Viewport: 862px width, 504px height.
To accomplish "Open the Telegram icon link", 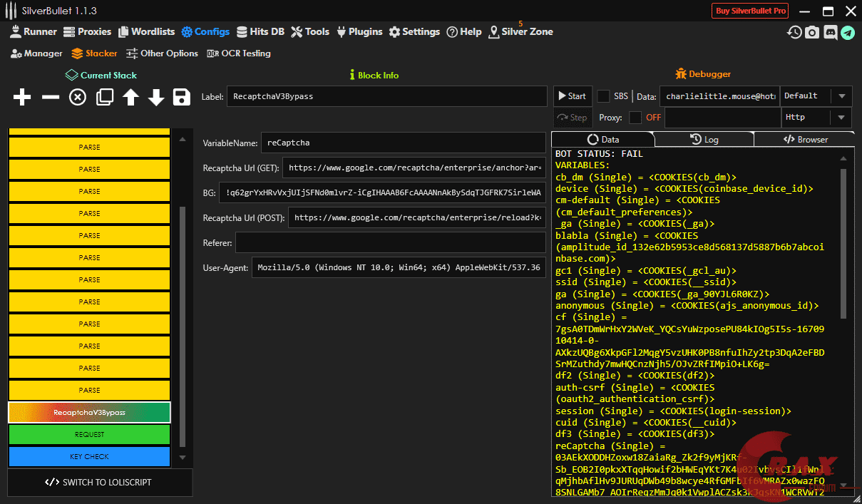I will point(847,32).
